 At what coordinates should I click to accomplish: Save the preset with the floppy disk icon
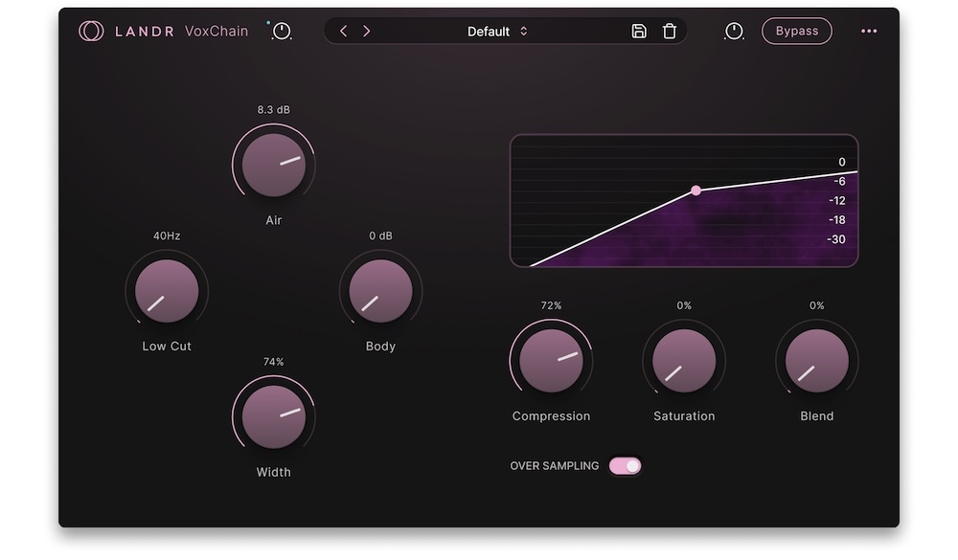(639, 32)
